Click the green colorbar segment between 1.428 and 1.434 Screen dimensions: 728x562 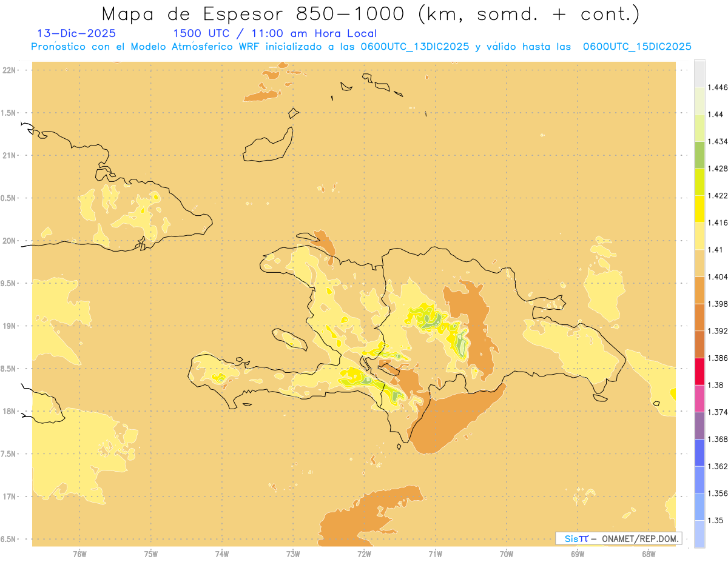coord(699,155)
